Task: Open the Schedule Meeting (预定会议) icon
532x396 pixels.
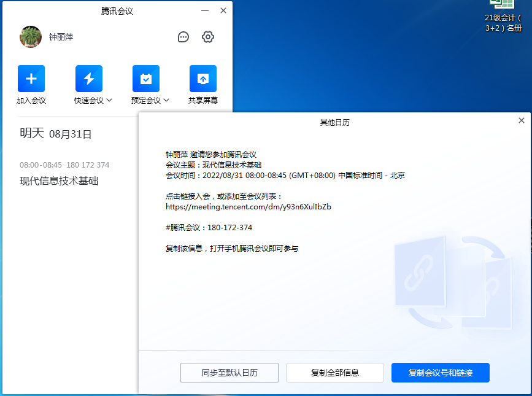Action: (x=146, y=79)
